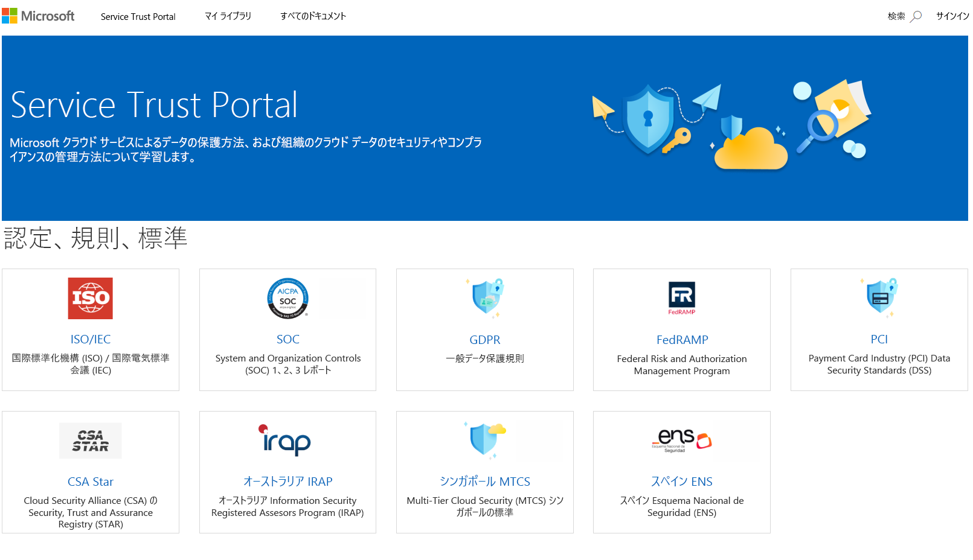Click the 国際標準化機構 (ISO) description text
973x560 pixels.
[91, 364]
